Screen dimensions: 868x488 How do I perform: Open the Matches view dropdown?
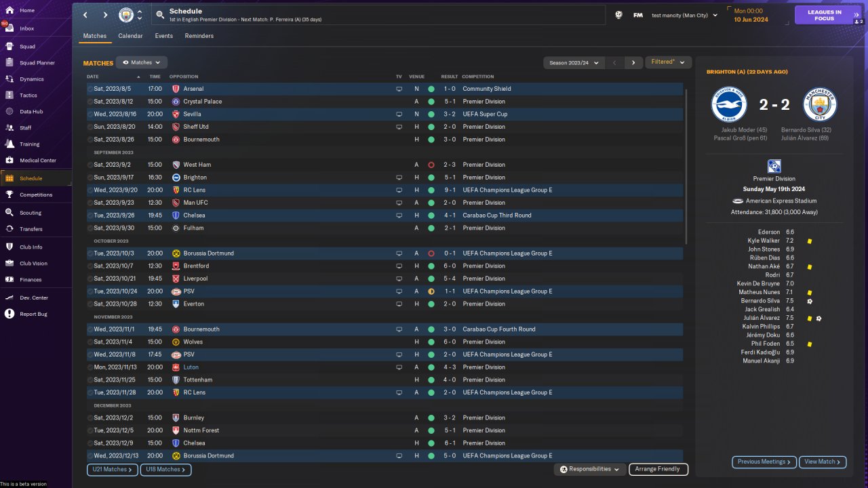point(142,62)
